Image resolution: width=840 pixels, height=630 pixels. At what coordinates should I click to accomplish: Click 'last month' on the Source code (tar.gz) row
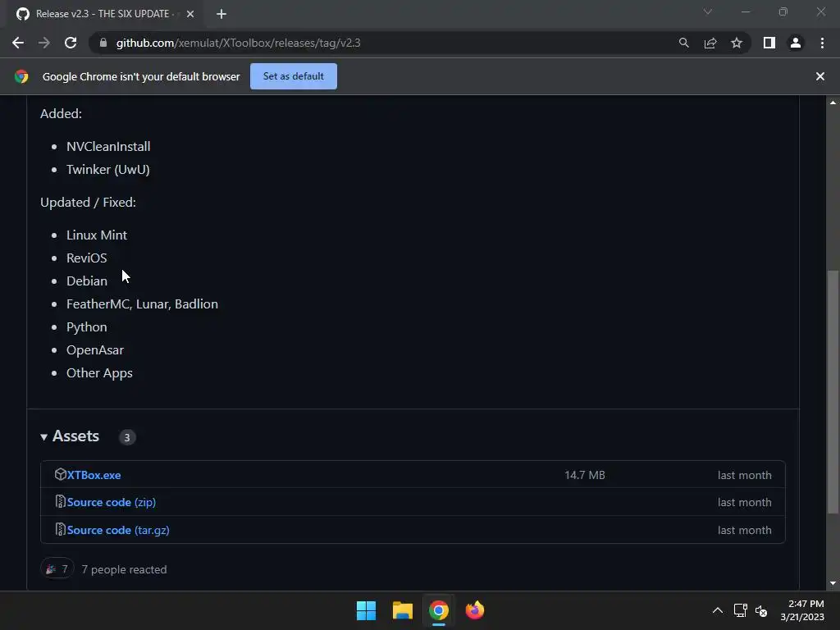745,531
